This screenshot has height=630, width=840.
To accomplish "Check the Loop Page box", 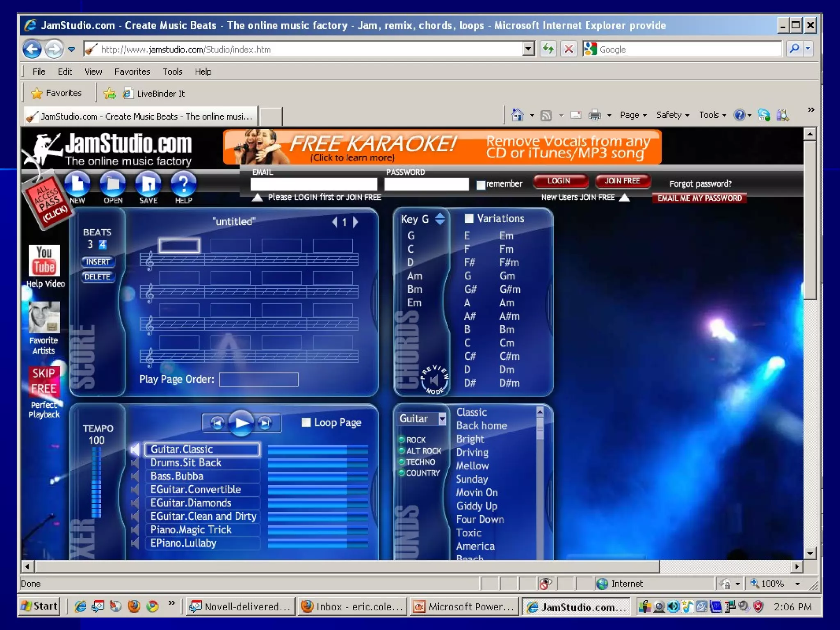I will pyautogui.click(x=306, y=422).
